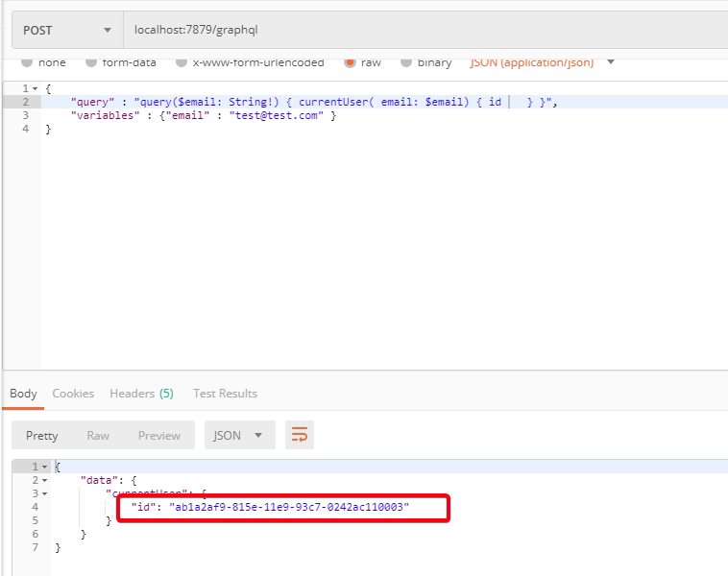Open the Headers (5) tab
This screenshot has height=576, width=728.
coord(141,393)
